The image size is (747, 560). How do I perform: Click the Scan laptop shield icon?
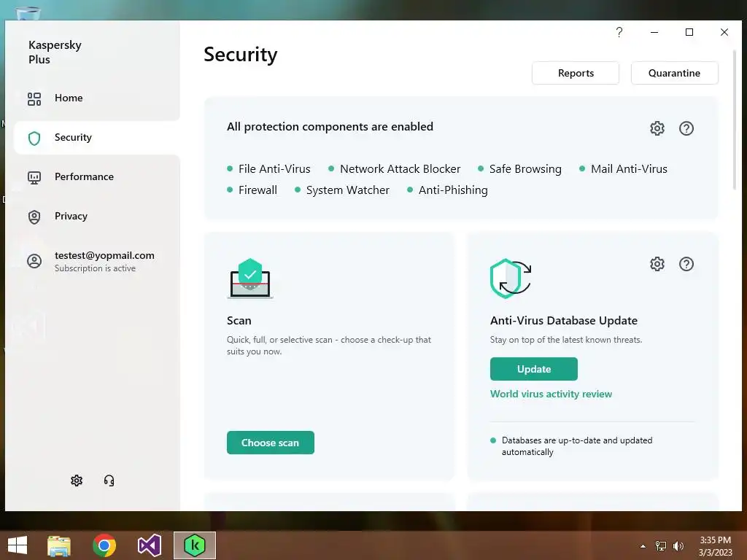[250, 279]
